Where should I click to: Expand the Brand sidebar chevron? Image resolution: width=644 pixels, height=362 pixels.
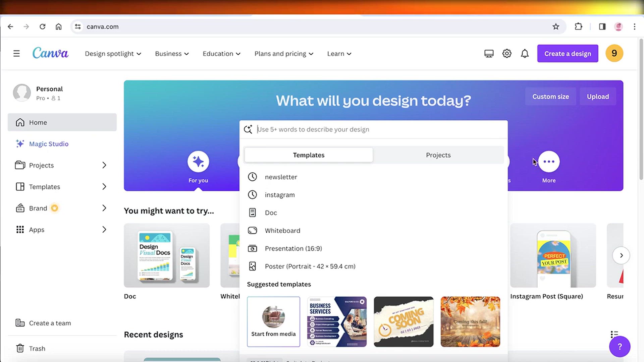click(x=104, y=208)
